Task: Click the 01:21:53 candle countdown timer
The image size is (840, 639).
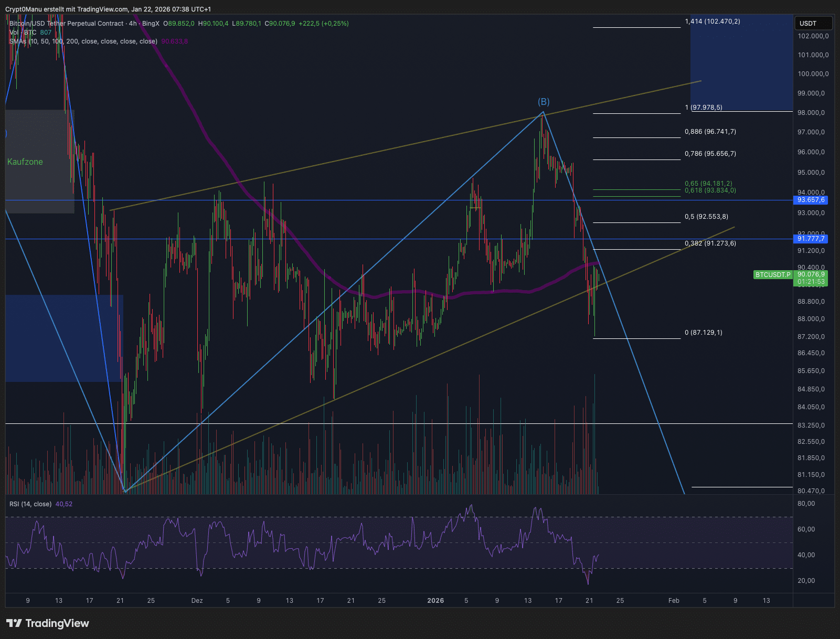Action: pos(811,282)
